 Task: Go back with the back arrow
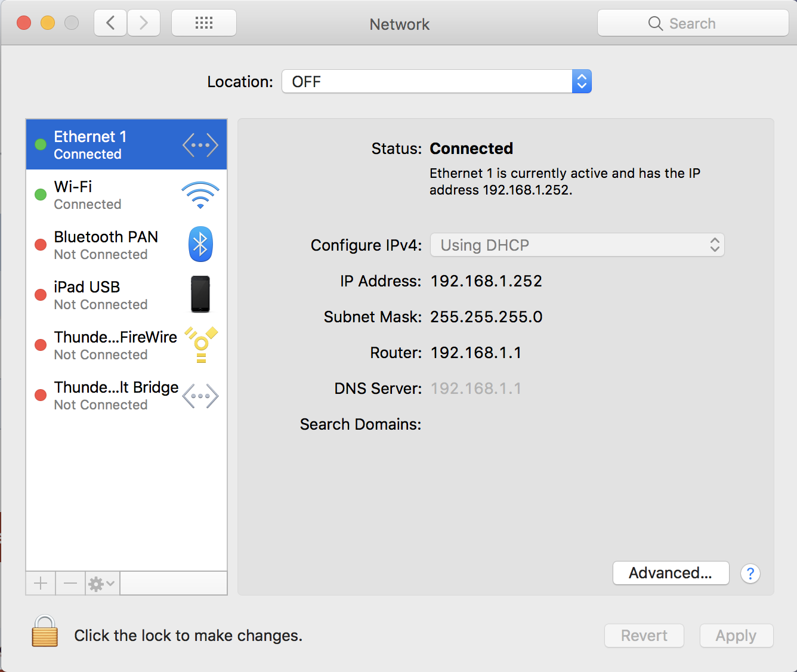pos(110,23)
